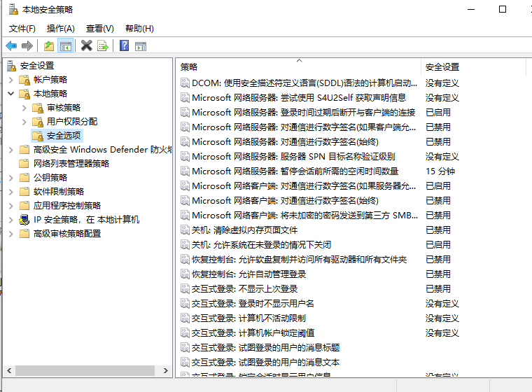Screen dimensions: 532x392
Task: Click the policy icon beside 关机: 清除虚拟内存页面文件
Action: [185, 230]
